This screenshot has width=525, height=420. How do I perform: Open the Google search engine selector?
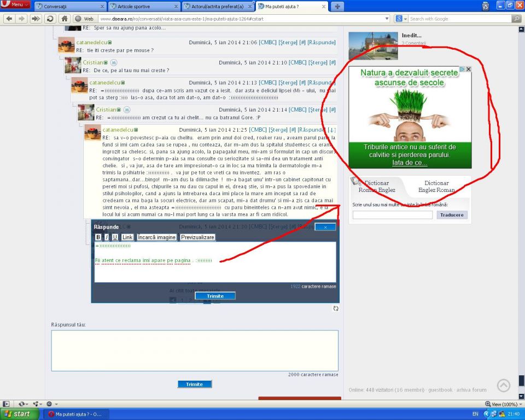click(401, 19)
